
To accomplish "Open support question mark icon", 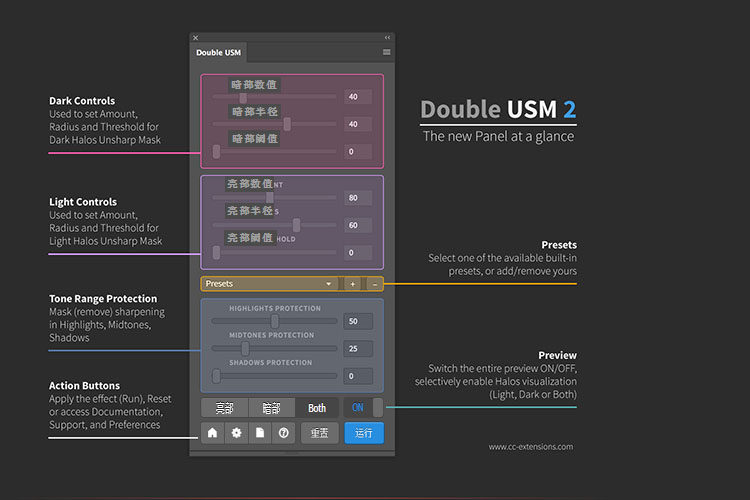I will pos(284,433).
